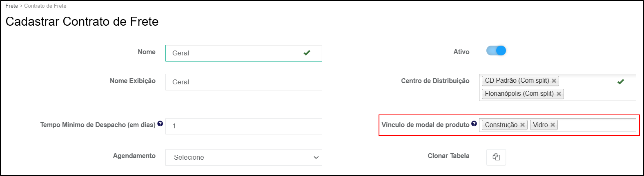Click the Tempo Mínimo de Despacho field
This screenshot has height=176, width=644.
point(243,126)
